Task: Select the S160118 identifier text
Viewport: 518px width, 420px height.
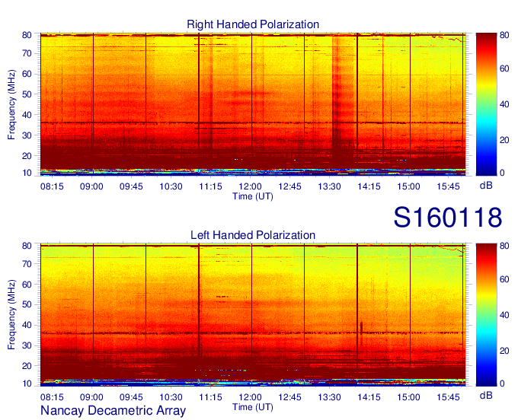Action: 448,217
